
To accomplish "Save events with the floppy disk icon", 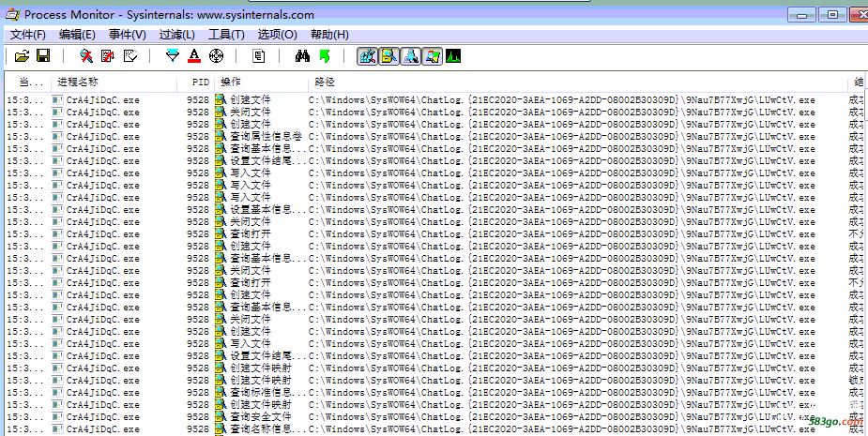I will coord(43,56).
